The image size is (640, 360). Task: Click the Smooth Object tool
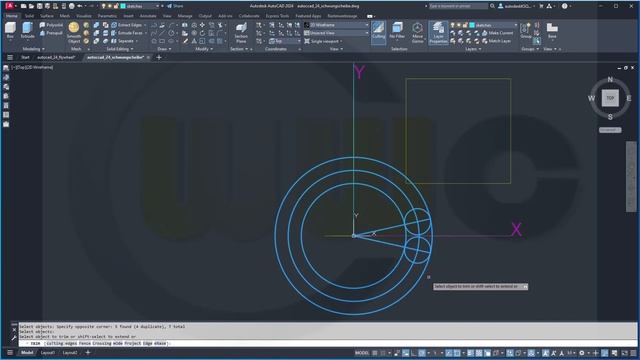(74, 33)
